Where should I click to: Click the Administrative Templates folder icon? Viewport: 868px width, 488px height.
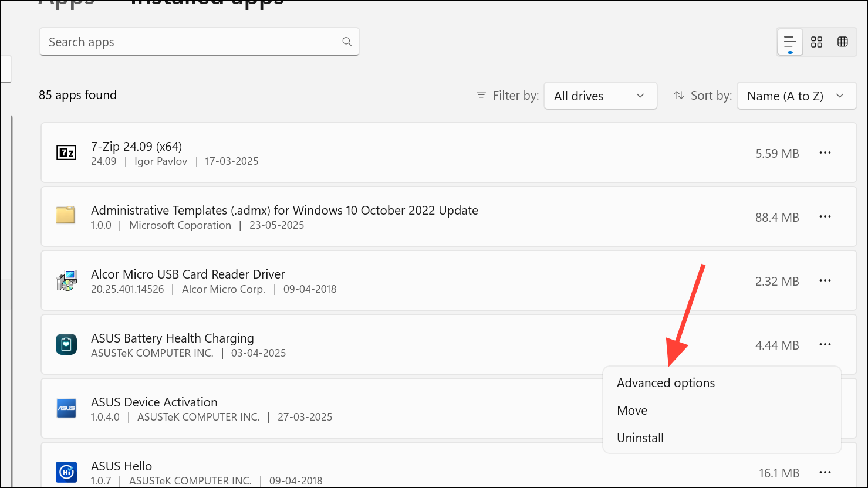pyautogui.click(x=66, y=216)
